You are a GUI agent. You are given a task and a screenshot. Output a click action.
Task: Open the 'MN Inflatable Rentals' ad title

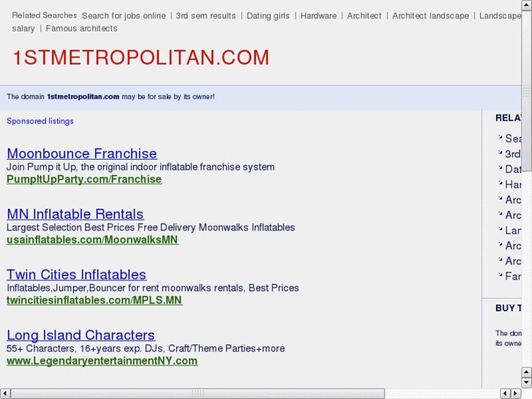pos(75,214)
